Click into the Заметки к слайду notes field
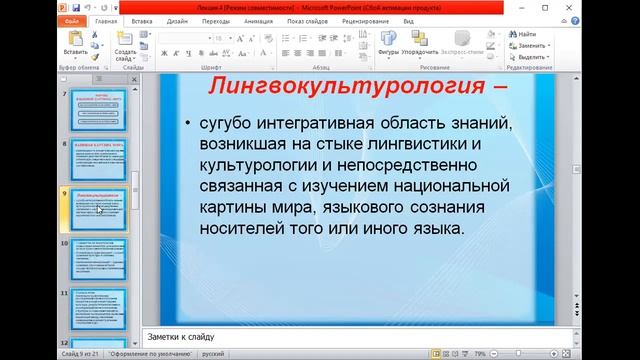640x360 pixels. pos(357,338)
